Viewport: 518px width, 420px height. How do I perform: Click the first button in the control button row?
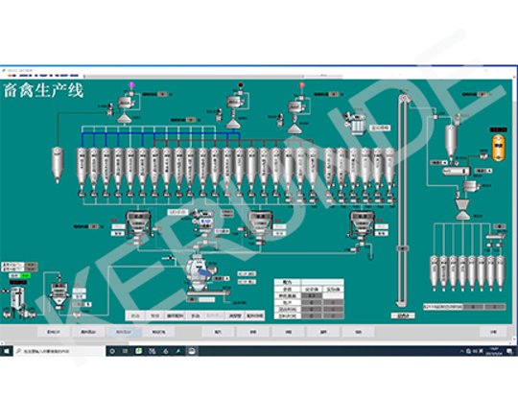click(x=135, y=315)
